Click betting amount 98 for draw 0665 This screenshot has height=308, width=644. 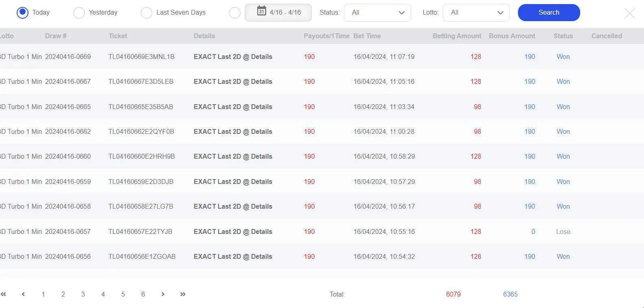(x=477, y=107)
